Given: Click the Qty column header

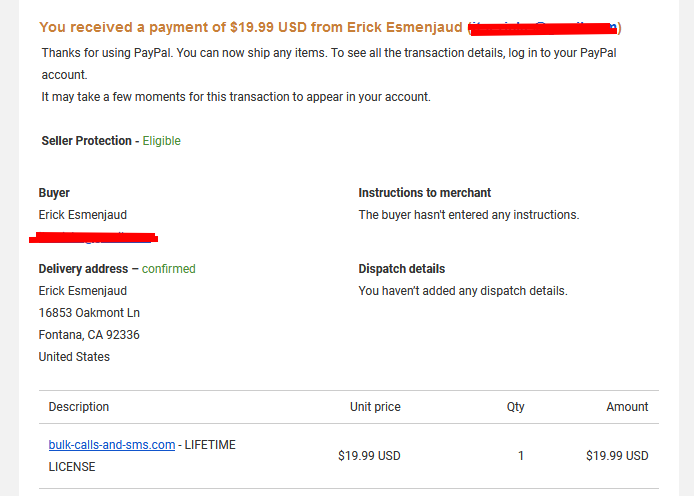Looking at the screenshot, I should [x=516, y=407].
